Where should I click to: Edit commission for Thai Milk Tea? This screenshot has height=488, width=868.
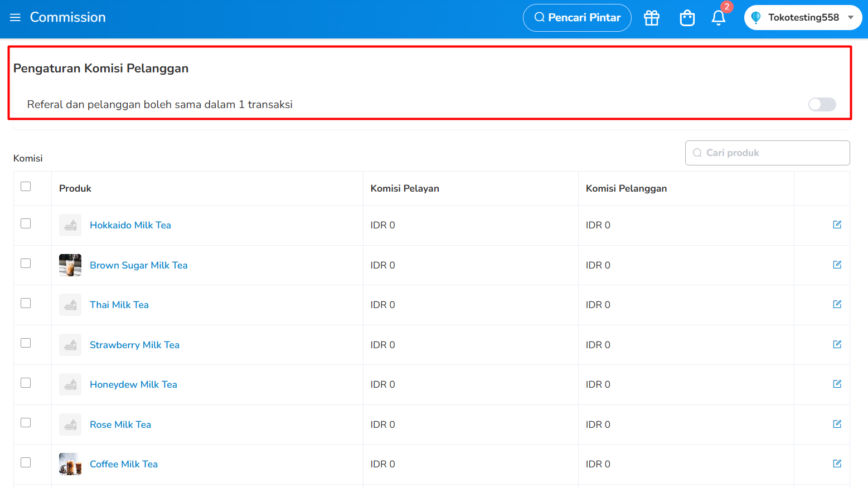pos(837,304)
